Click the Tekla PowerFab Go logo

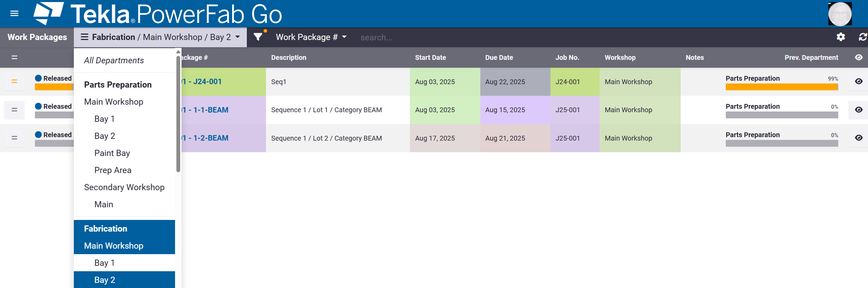pyautogui.click(x=157, y=14)
